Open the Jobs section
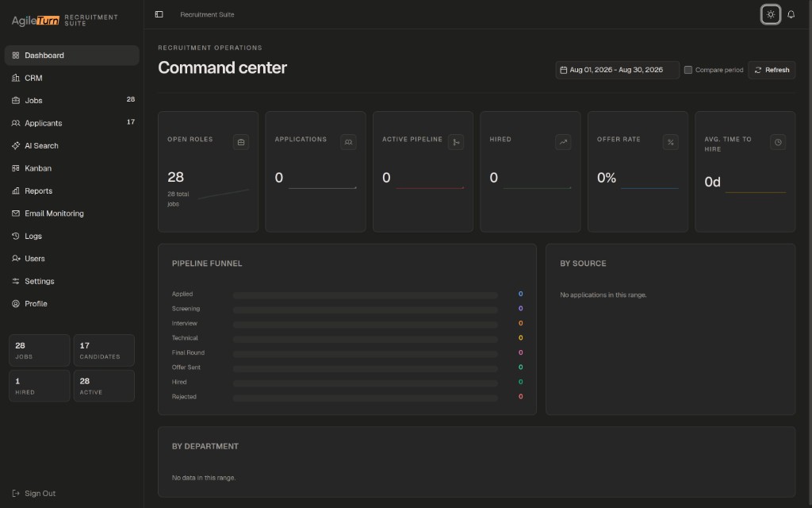 pos(72,101)
